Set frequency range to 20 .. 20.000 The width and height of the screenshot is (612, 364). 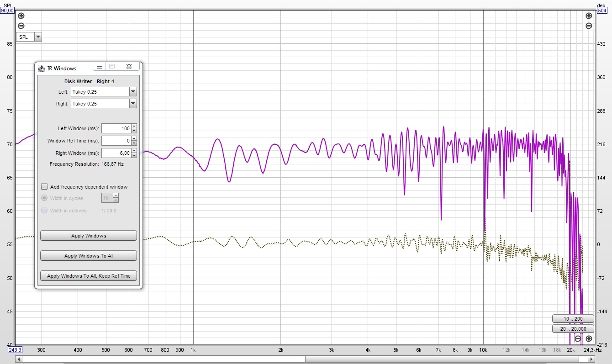coord(573,329)
